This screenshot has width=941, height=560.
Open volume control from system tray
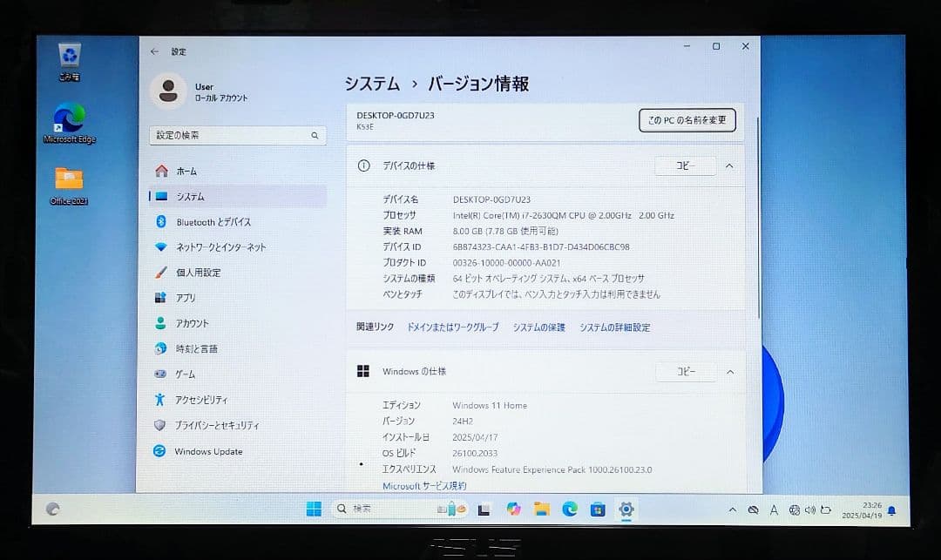point(810,510)
